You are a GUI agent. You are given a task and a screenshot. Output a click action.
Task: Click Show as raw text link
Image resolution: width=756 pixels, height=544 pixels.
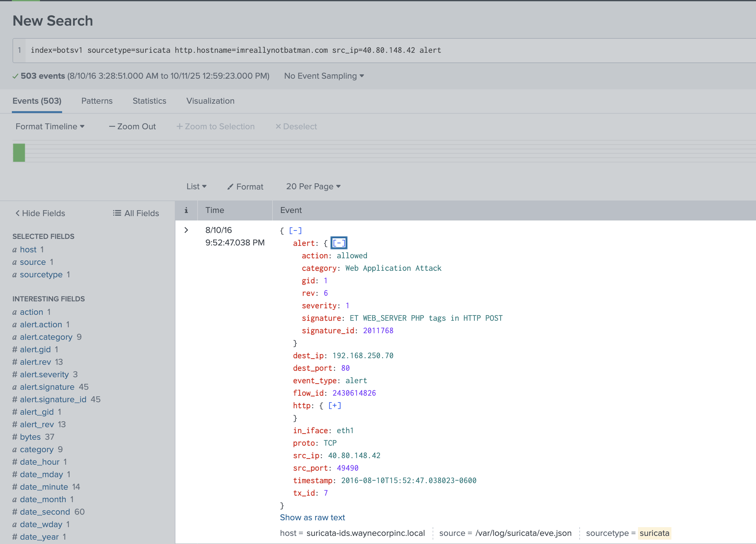coord(312,517)
